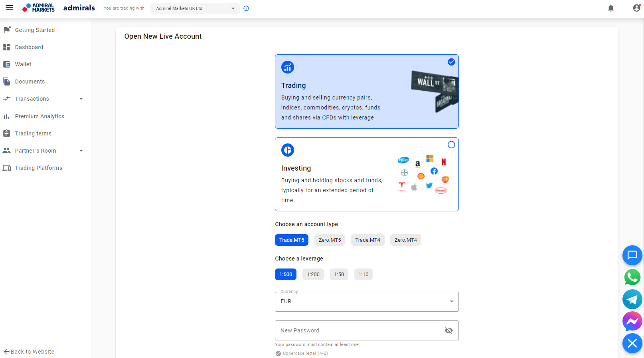Click the company logos image on Investing card
This screenshot has height=358, width=644.
click(424, 174)
